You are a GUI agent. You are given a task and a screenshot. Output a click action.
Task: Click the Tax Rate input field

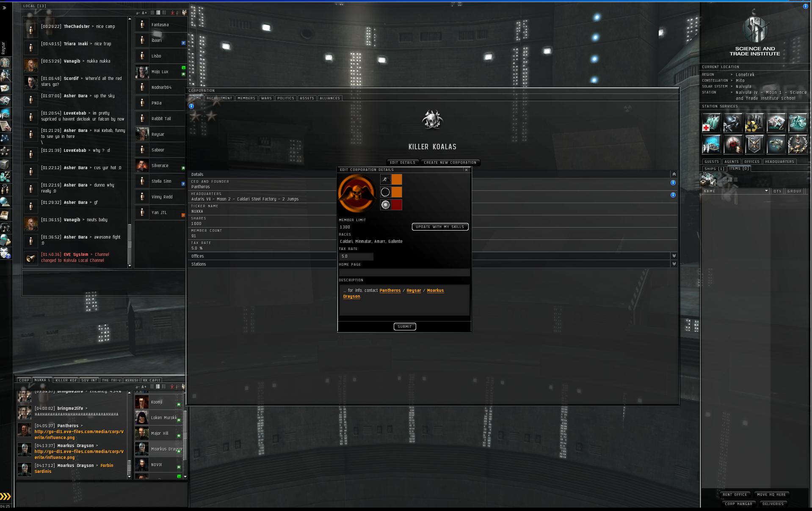(x=356, y=256)
